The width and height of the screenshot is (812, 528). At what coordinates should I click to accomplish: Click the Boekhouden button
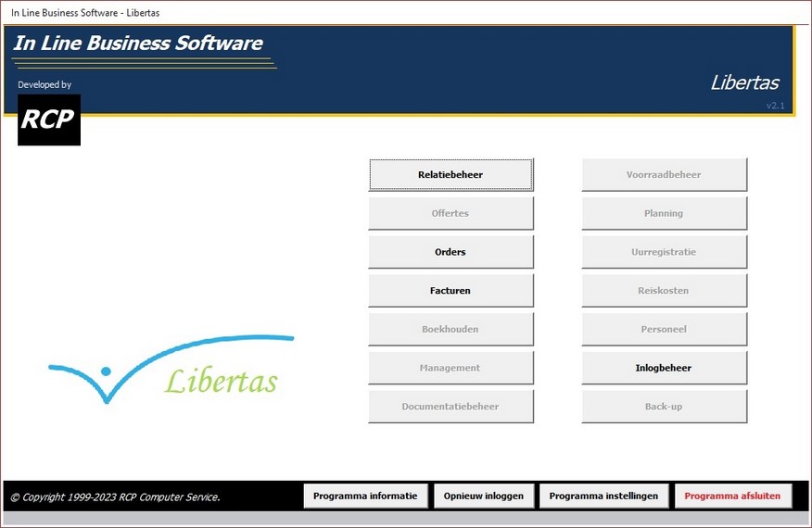(x=450, y=329)
